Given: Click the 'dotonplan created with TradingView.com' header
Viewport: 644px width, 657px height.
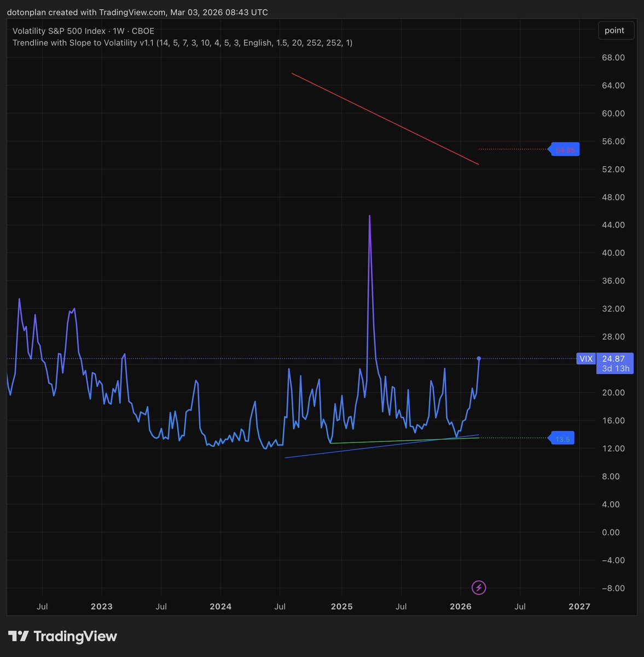Looking at the screenshot, I should click(137, 12).
